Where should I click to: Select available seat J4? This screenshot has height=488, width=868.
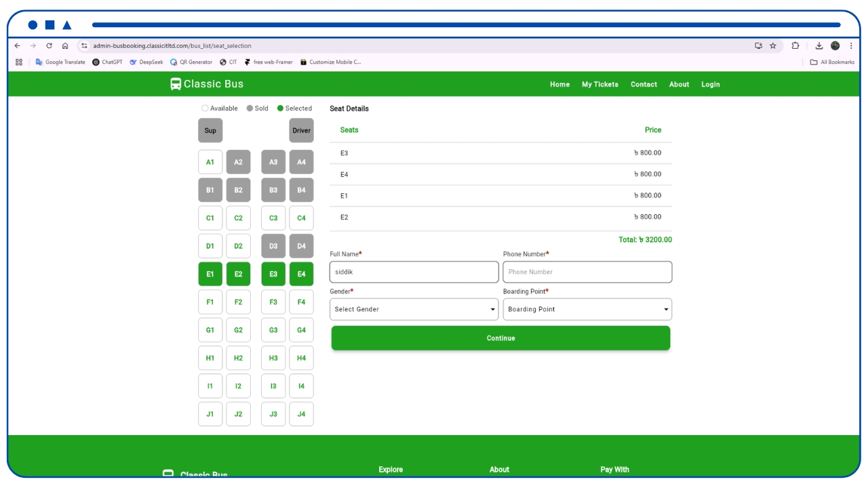(301, 414)
